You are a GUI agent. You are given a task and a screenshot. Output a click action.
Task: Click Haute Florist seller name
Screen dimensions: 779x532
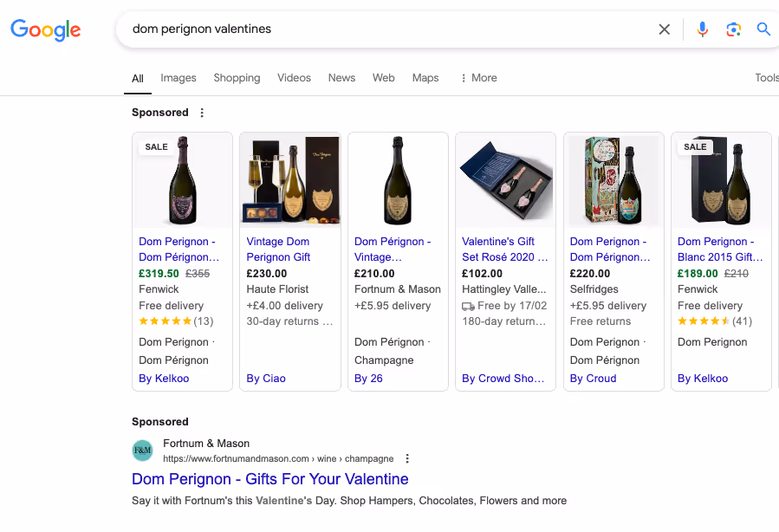[x=277, y=289]
